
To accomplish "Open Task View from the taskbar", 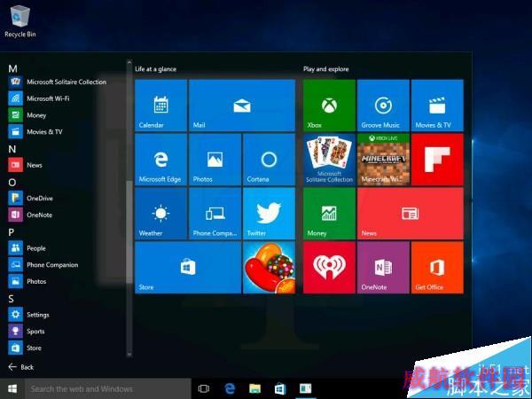I will click(204, 388).
